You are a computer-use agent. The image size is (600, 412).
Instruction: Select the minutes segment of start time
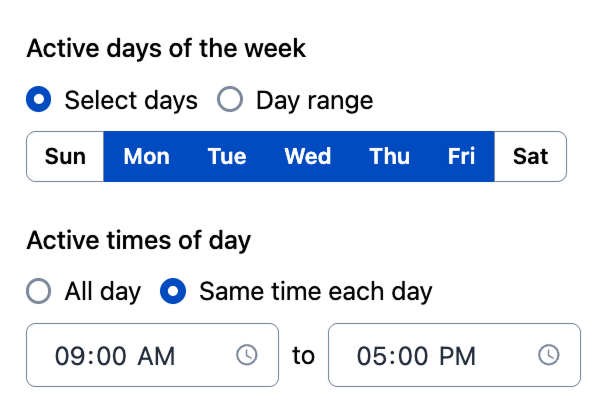click(112, 356)
